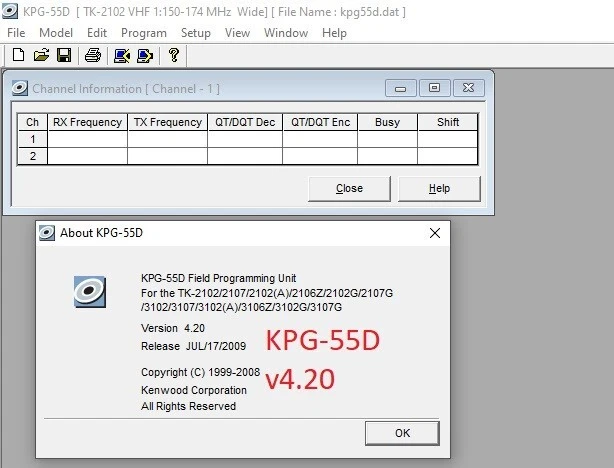Open the Help menu
This screenshot has width=614, height=468.
334,33
